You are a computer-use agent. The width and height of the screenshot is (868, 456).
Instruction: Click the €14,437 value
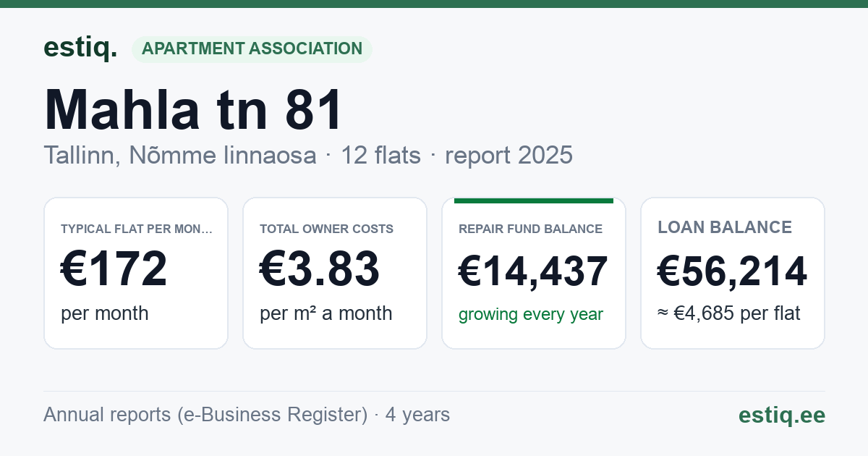pyautogui.click(x=533, y=272)
